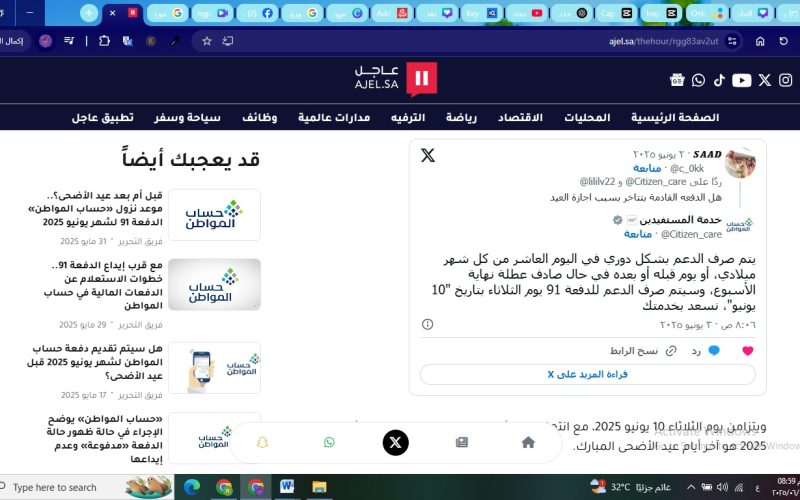This screenshot has height=500, width=800.
Task: Share via the black X button in floating bar
Action: point(396,442)
